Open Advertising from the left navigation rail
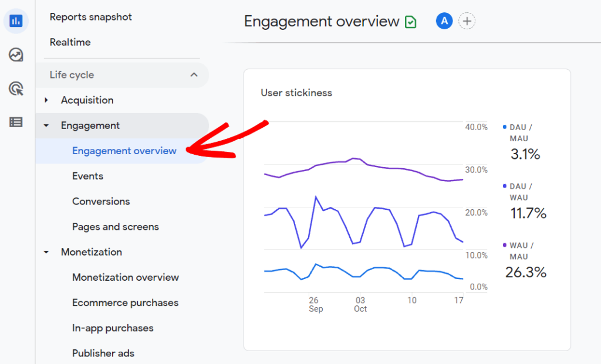 point(15,88)
